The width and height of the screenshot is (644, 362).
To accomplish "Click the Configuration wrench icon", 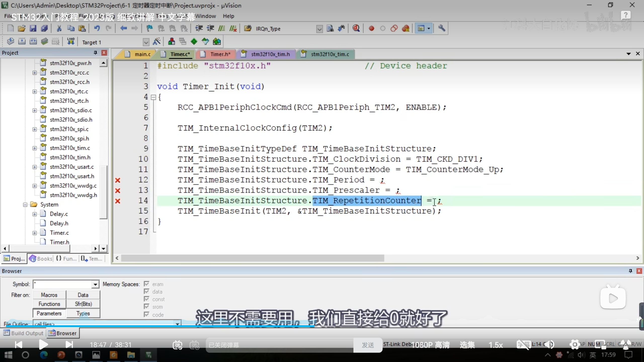I will click(x=441, y=28).
